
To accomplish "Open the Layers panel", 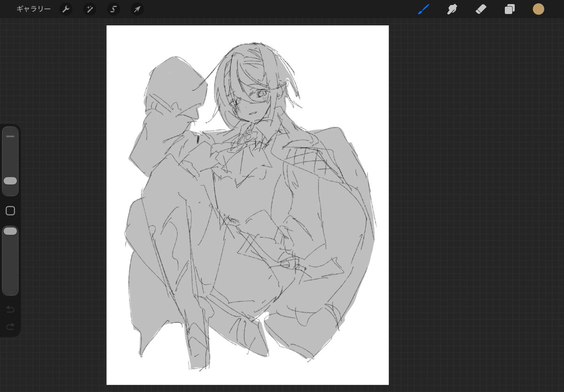I will tap(509, 9).
